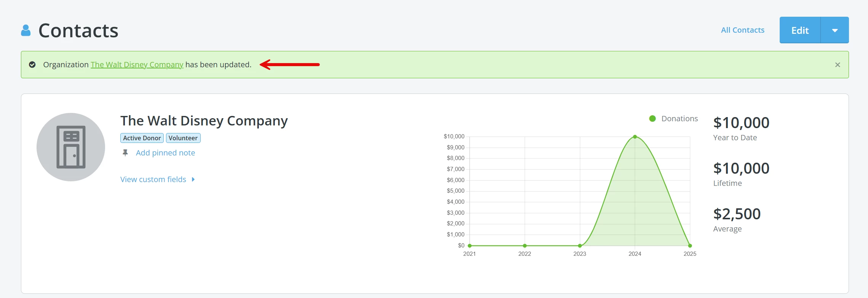Click the $10,000 Lifetime value
Image resolution: width=868 pixels, height=298 pixels.
tap(741, 168)
